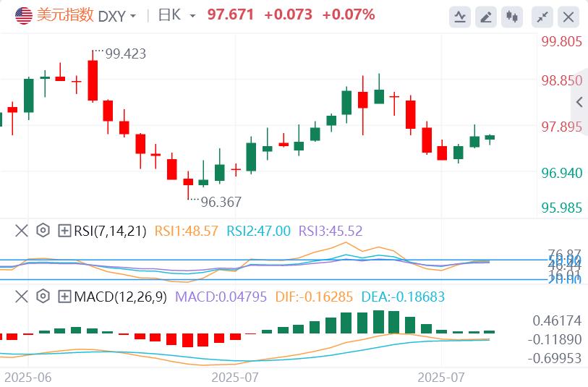Image resolution: width=588 pixels, height=387 pixels.
Task: Remove the MACD indicator with X icon
Action: [x=22, y=296]
